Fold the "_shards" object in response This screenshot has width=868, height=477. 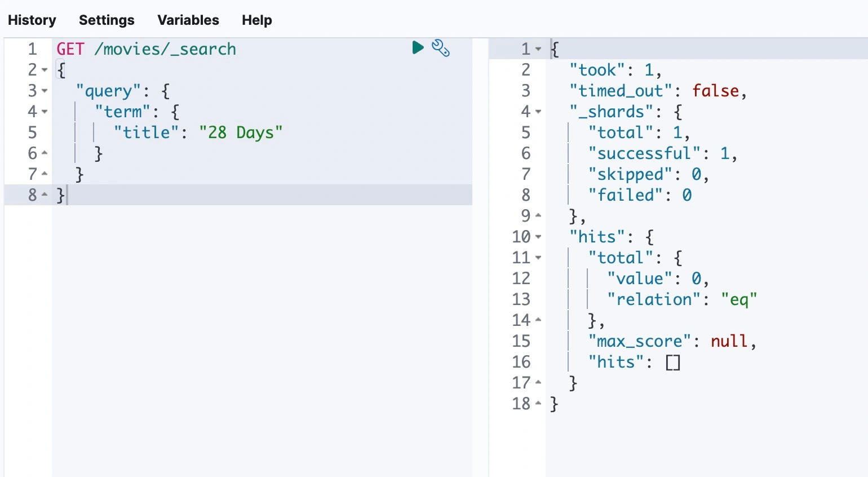[x=538, y=112]
